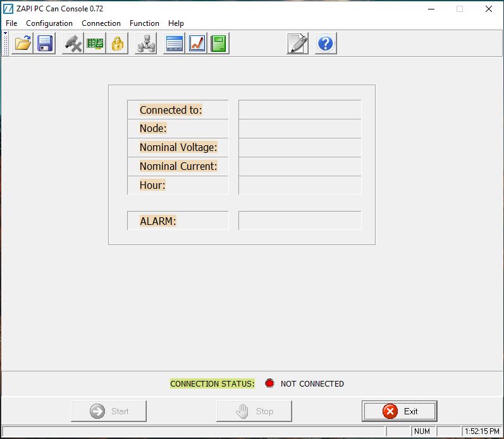Click the disabled Stop button
This screenshot has height=439, width=504.
point(254,411)
